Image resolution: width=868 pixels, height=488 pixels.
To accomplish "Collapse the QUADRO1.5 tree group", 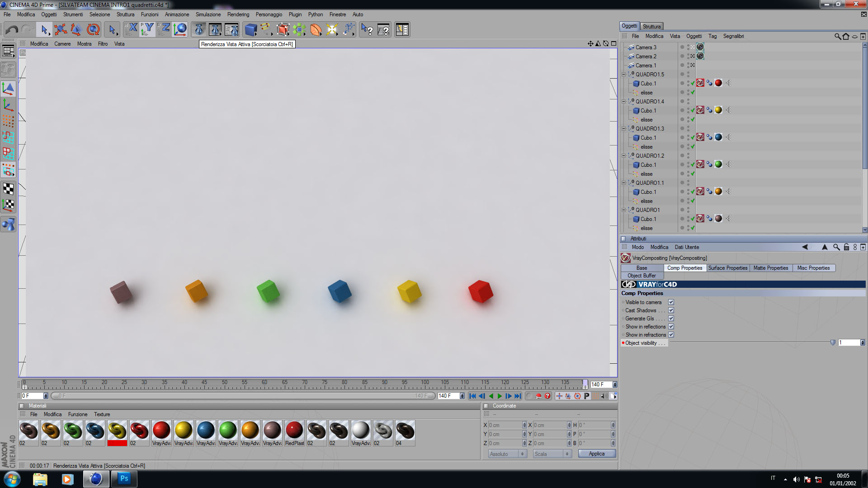I will coord(624,75).
